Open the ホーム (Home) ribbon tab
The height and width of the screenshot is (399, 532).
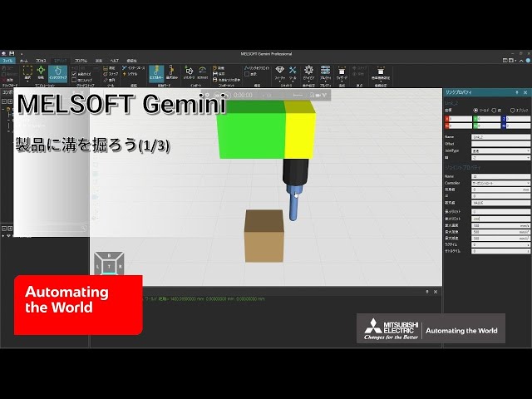tap(24, 61)
